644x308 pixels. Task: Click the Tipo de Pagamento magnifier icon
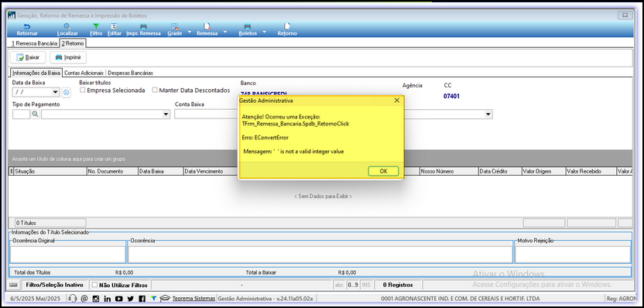pos(36,115)
